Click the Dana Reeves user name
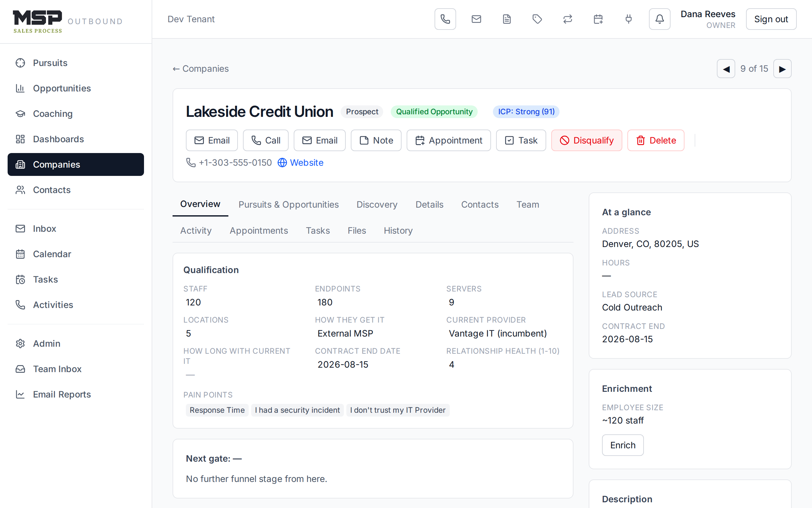Screen dimensions: 812x508 point(708,15)
